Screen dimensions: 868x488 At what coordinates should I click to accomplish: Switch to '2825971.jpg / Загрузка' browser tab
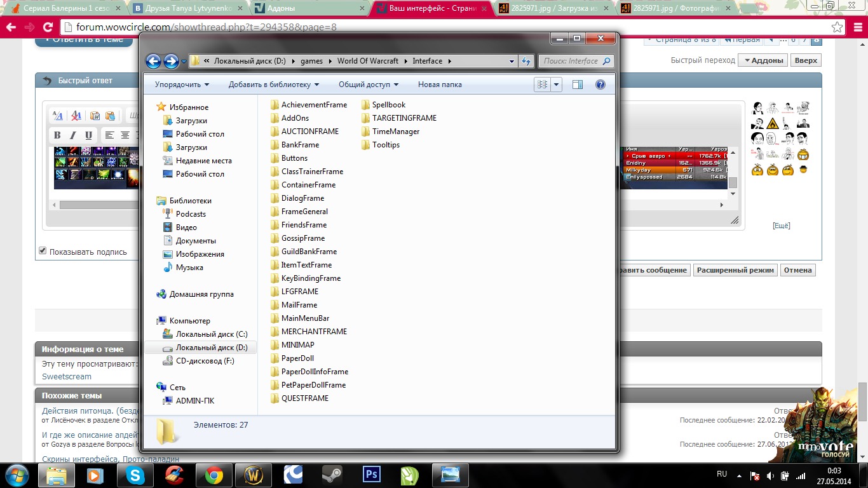pos(555,8)
